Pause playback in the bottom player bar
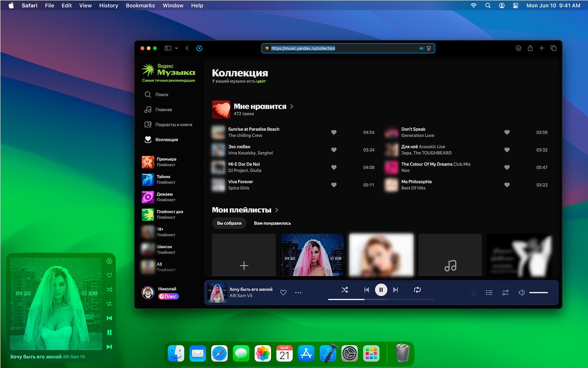588x368 pixels. [381, 290]
